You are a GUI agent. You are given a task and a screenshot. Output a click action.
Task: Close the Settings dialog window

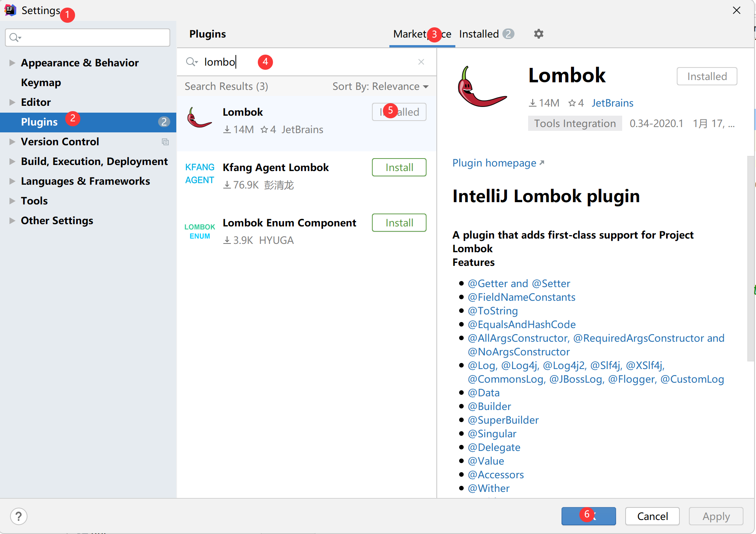pos(736,10)
